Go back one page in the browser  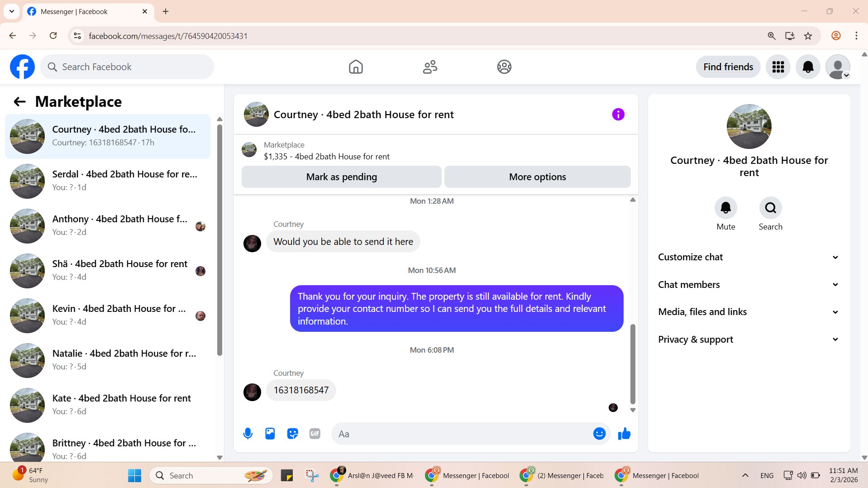click(x=13, y=36)
